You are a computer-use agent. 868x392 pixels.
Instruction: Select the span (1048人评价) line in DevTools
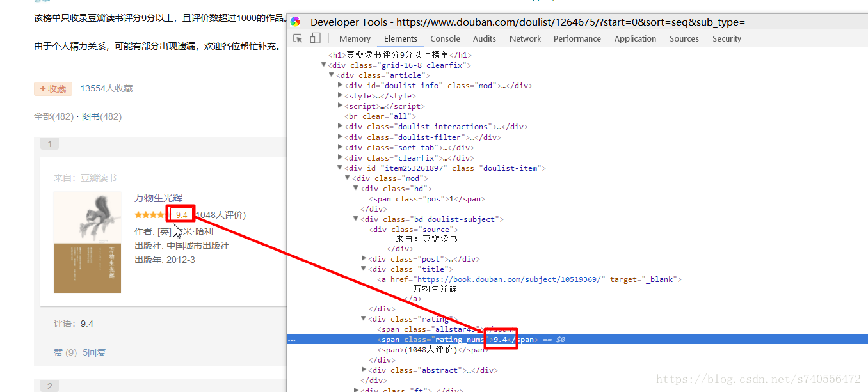point(433,350)
